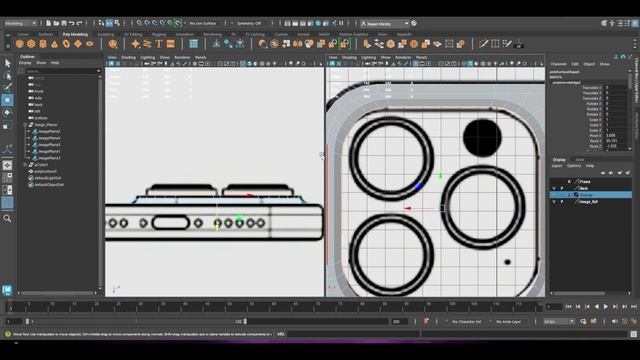Open the workspace selector dropdown in status line
Image resolution: width=640 pixels, height=360 pixels.
pyautogui.click(x=385, y=24)
